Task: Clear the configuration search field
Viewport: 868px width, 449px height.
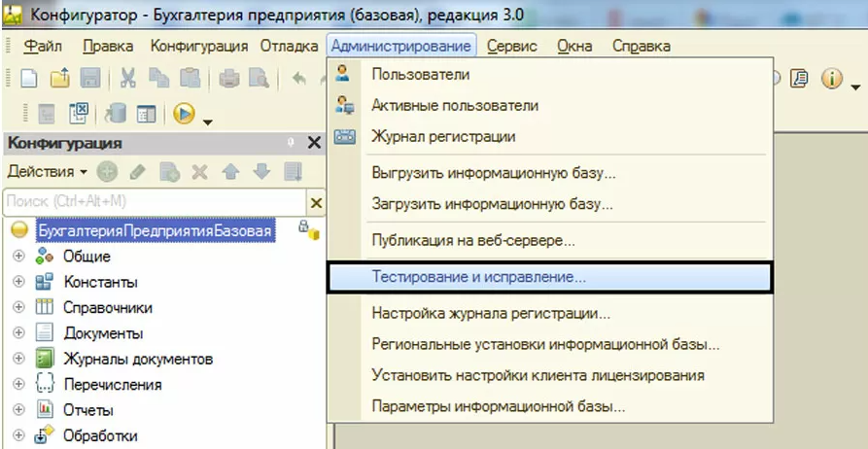Action: (x=316, y=201)
